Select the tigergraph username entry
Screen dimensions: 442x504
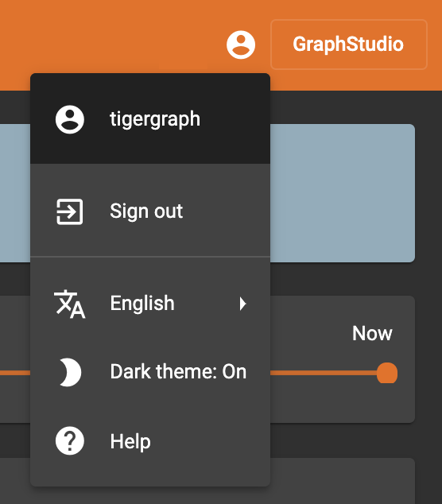pyautogui.click(x=150, y=118)
